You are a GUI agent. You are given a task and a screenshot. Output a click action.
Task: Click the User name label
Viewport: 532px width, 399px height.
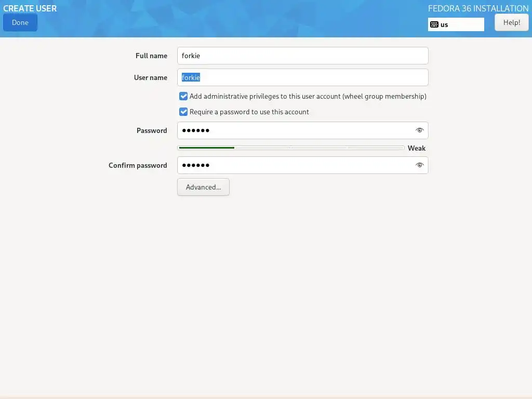[151, 77]
